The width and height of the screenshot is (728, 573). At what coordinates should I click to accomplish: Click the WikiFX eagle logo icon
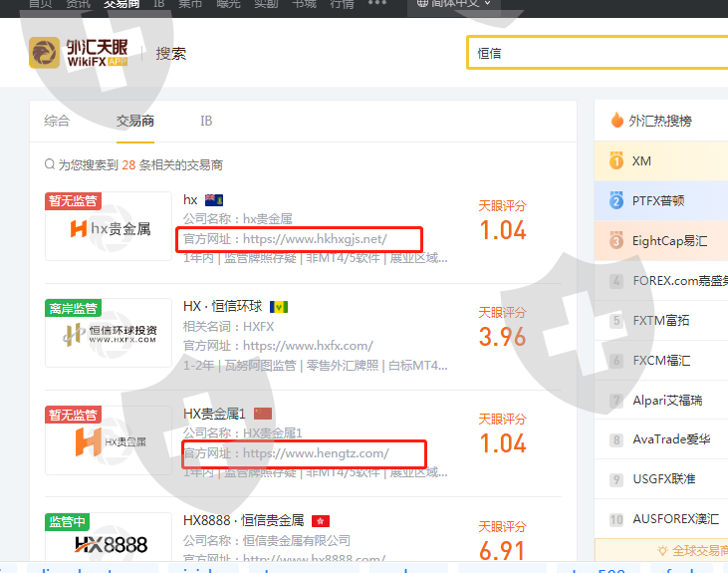(x=44, y=53)
